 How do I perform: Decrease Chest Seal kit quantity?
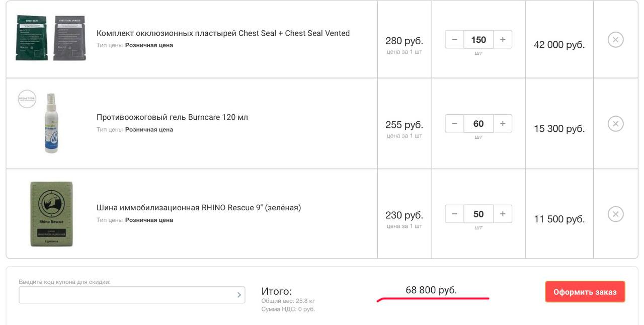pyautogui.click(x=454, y=40)
